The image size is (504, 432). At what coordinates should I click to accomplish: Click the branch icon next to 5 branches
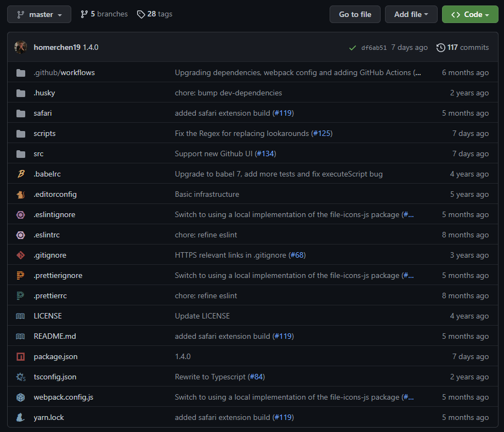(84, 14)
